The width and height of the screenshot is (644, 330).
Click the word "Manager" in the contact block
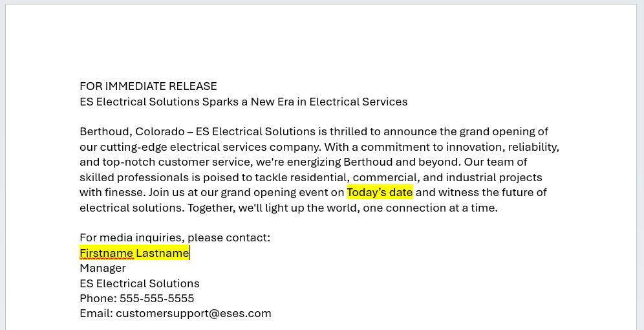pyautogui.click(x=103, y=269)
